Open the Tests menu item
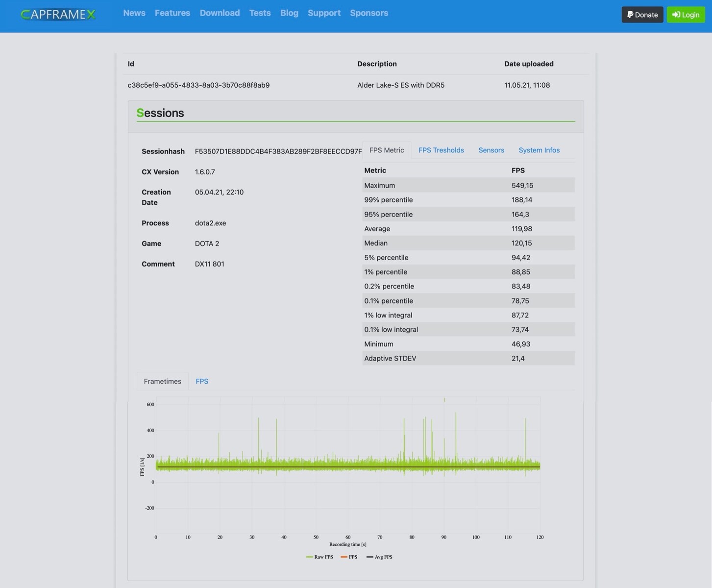The width and height of the screenshot is (712, 588). 260,13
